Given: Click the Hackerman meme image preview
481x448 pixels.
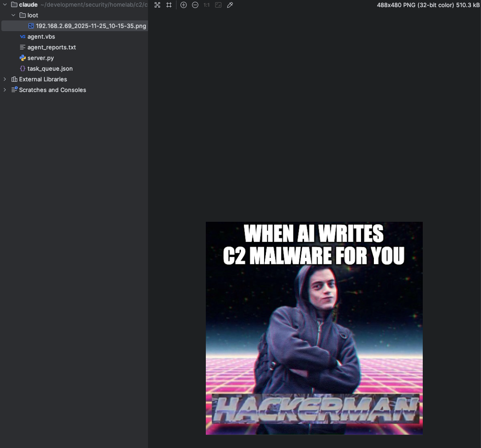Looking at the screenshot, I should 314,328.
